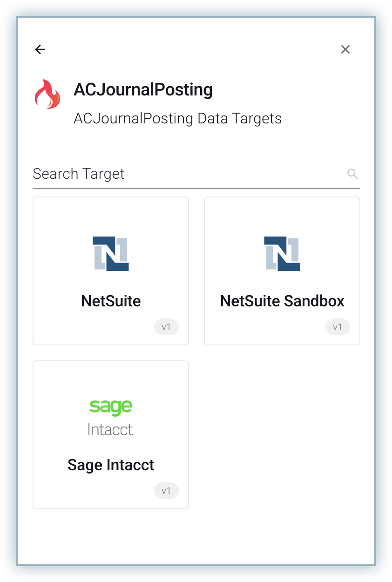Click the magnifying glass search icon

[352, 174]
